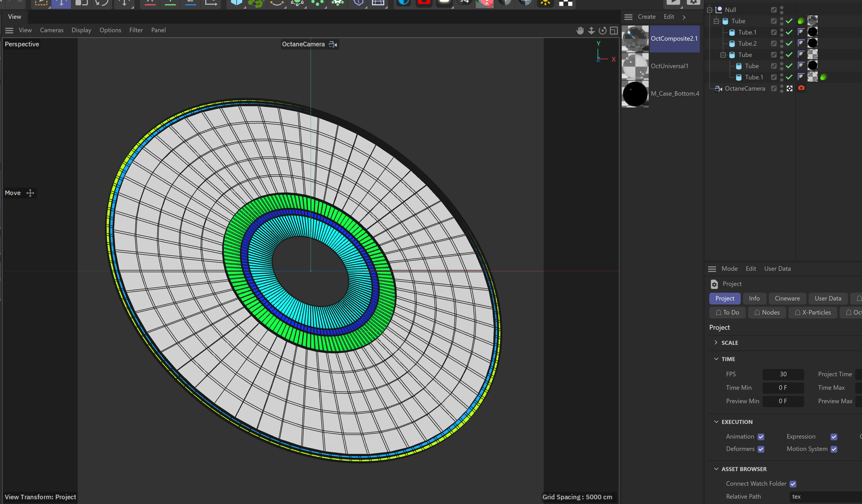The height and width of the screenshot is (504, 862).
Task: Toggle visibility dots on OctaneCamera row
Action: pyautogui.click(x=781, y=89)
